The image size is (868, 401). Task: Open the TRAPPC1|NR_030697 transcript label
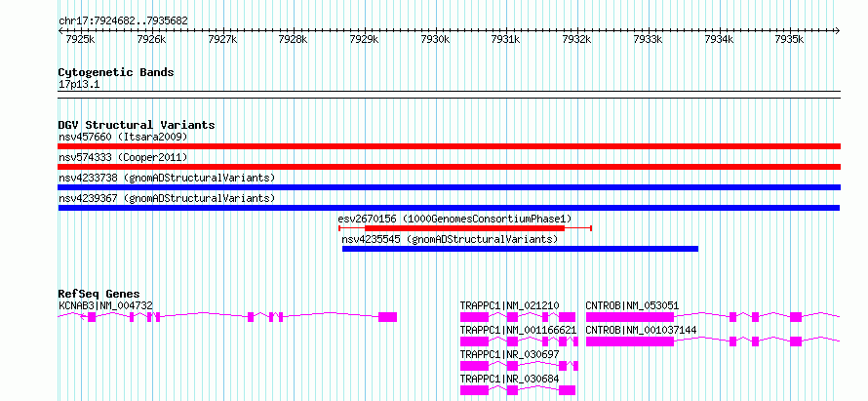(510, 354)
